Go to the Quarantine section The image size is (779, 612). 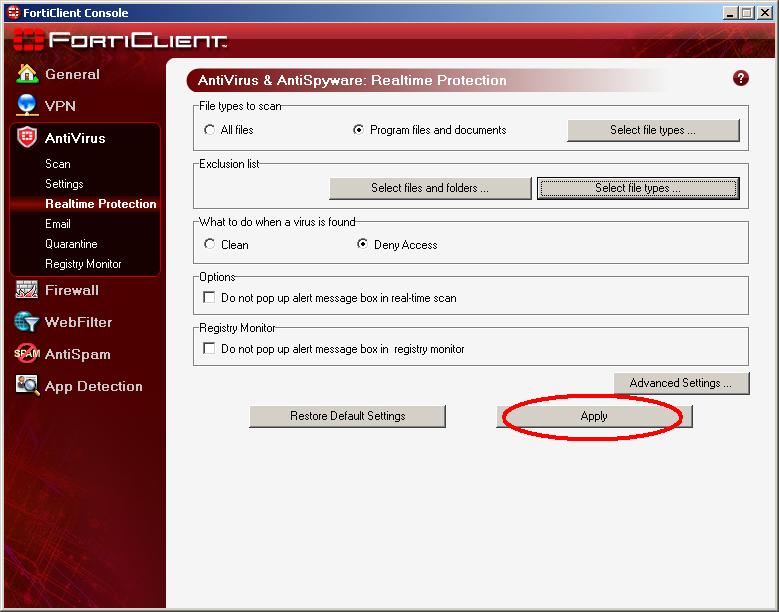(71, 244)
